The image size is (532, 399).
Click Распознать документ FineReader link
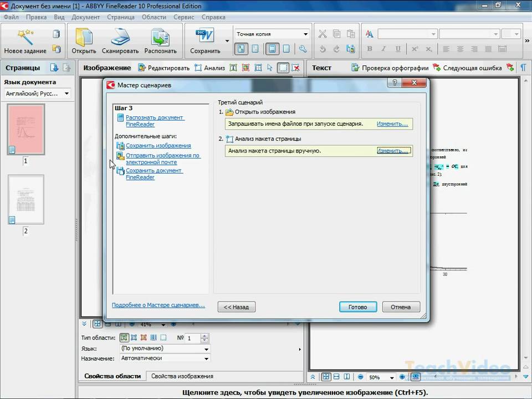pyautogui.click(x=155, y=121)
